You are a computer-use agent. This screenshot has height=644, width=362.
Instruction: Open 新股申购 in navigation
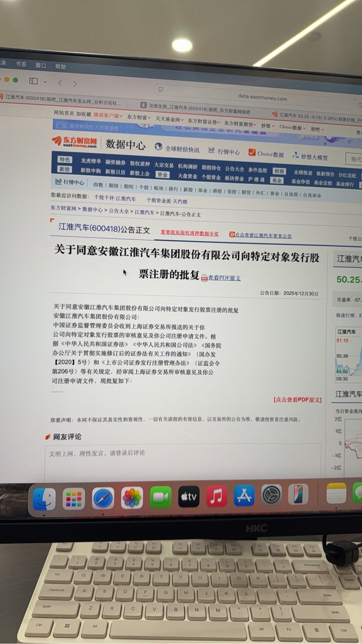(x=90, y=171)
